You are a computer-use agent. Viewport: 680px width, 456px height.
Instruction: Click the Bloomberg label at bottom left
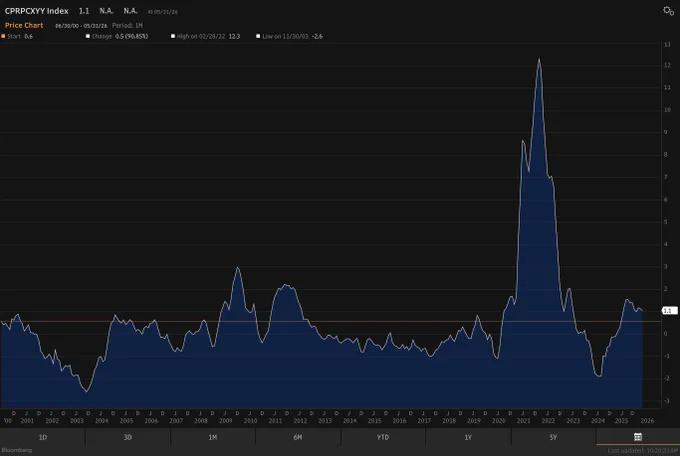point(16,450)
